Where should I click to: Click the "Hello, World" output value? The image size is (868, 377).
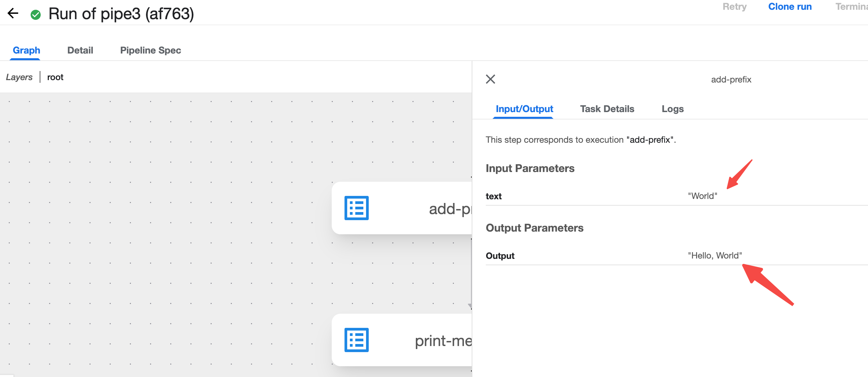pyautogui.click(x=714, y=255)
